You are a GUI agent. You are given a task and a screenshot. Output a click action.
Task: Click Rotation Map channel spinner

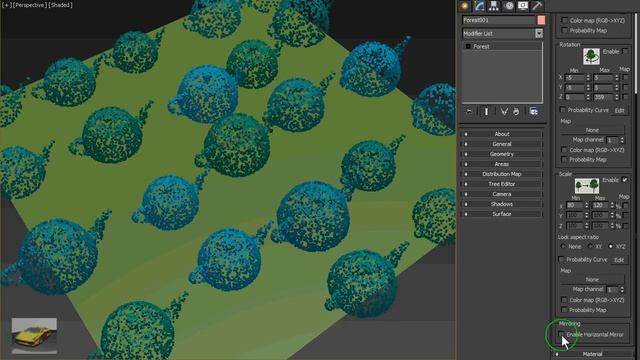coord(622,140)
